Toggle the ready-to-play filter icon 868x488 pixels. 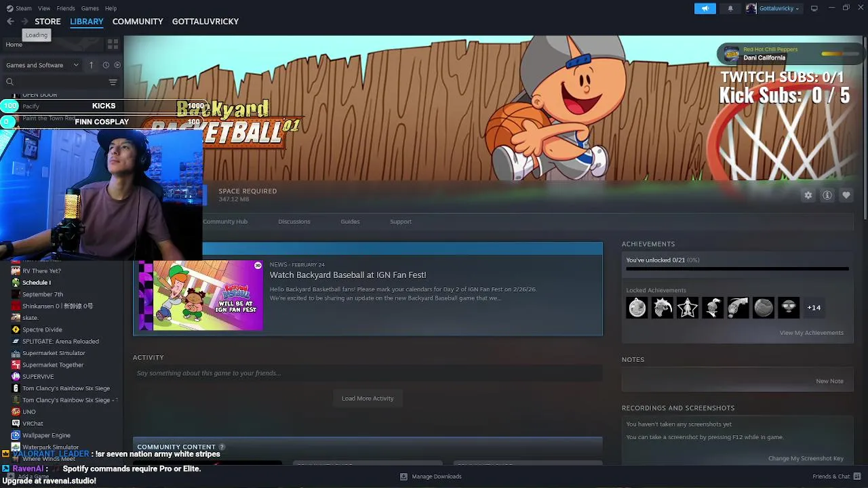click(x=117, y=65)
